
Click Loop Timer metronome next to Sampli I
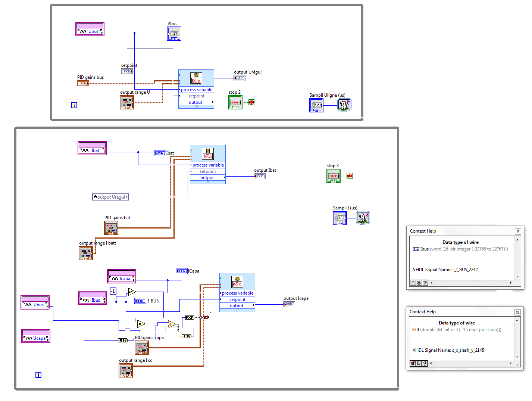pyautogui.click(x=363, y=218)
